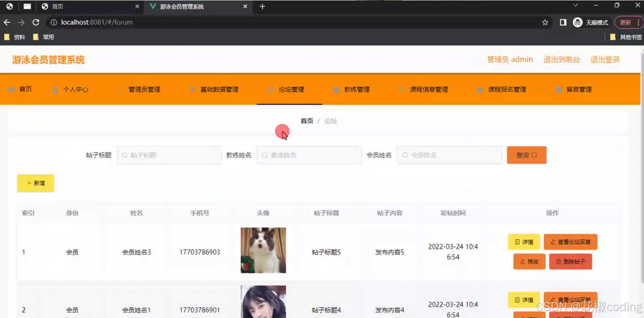Screen dimensions: 644x318
Task: Click the orange 查询 search button
Action: click(x=527, y=155)
